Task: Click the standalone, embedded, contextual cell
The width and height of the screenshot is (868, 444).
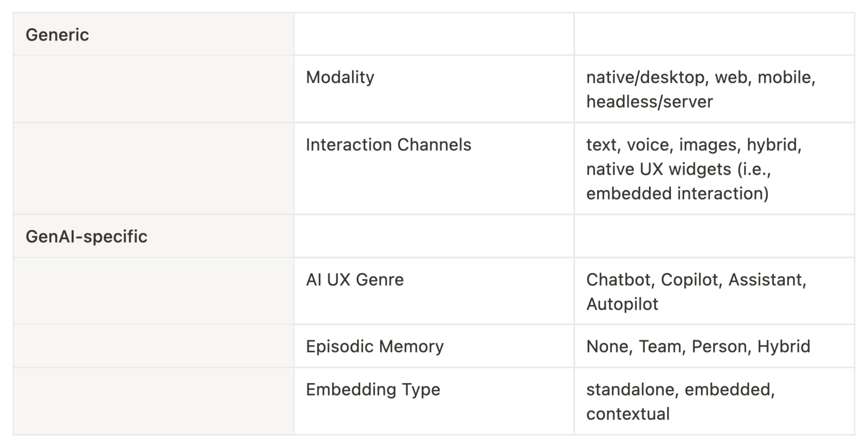Action: point(680,401)
